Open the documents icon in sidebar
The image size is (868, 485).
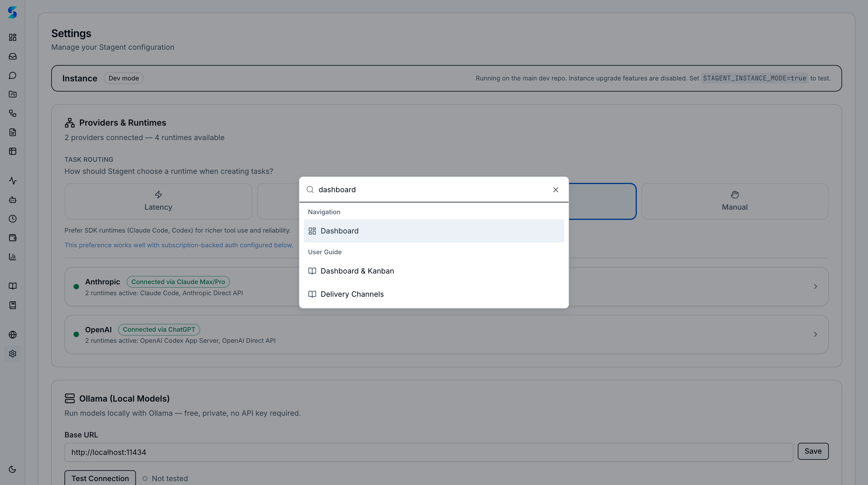12,132
